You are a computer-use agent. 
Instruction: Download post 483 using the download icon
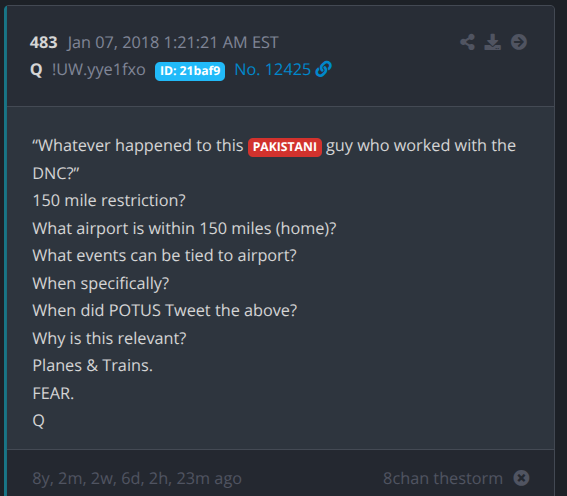pos(493,42)
